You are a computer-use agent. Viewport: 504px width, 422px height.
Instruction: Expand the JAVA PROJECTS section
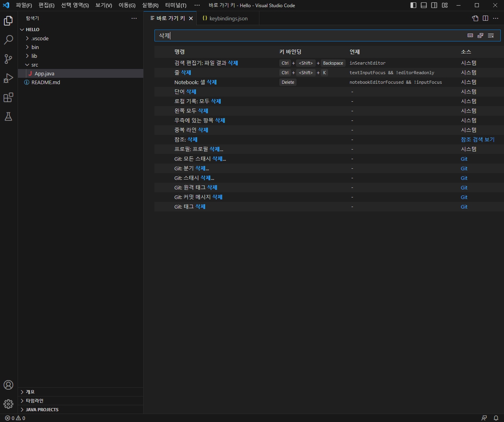coord(81,409)
